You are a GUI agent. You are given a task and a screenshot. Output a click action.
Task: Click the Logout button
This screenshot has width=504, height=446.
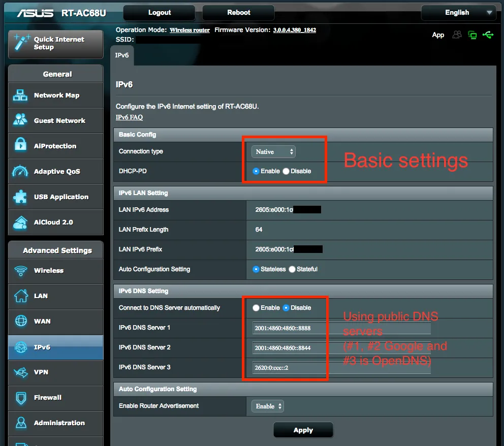160,13
